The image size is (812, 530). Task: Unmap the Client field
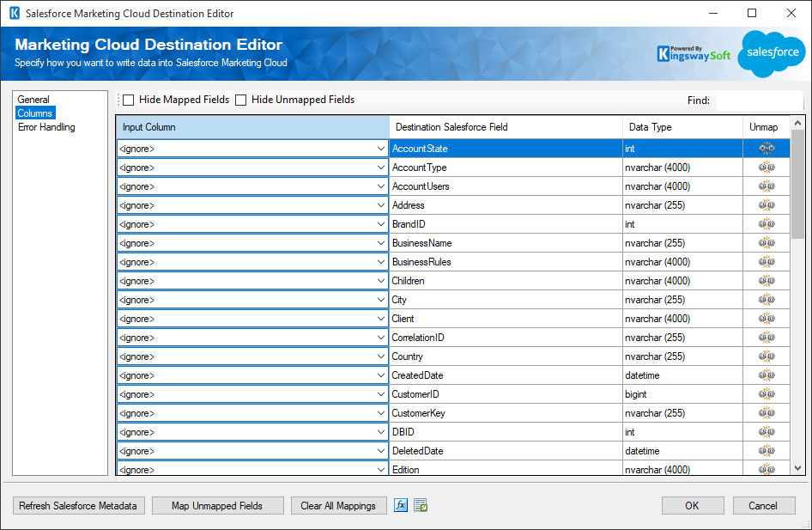click(x=767, y=319)
